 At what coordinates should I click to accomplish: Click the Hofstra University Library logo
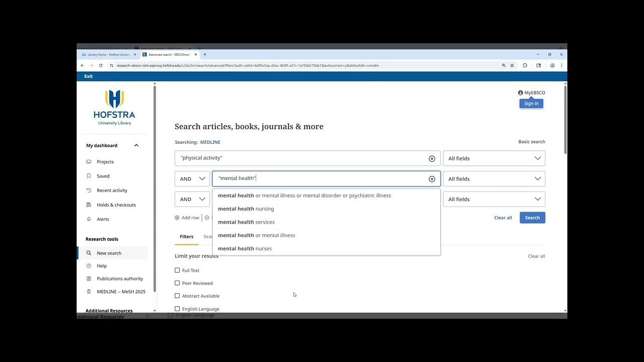(x=114, y=108)
